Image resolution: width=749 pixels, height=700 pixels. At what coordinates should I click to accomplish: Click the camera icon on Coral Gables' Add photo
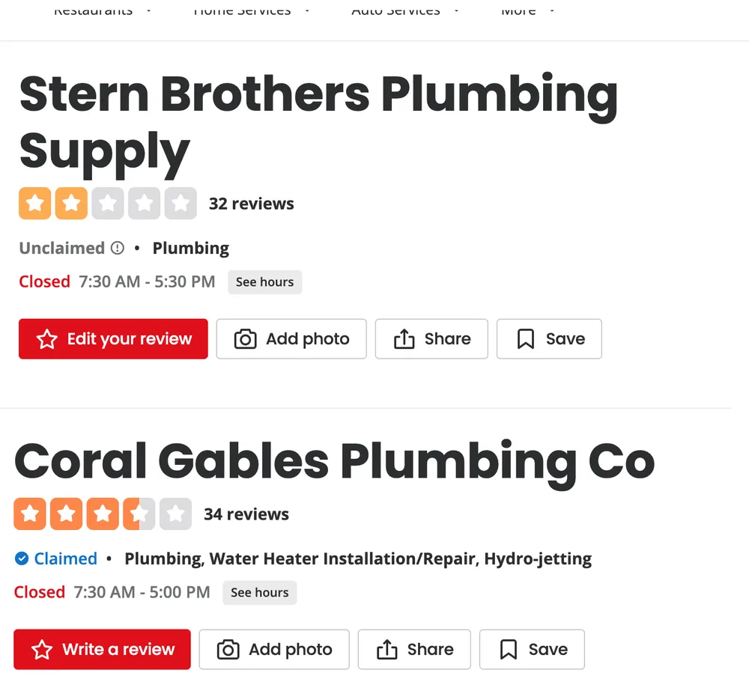pos(227,649)
